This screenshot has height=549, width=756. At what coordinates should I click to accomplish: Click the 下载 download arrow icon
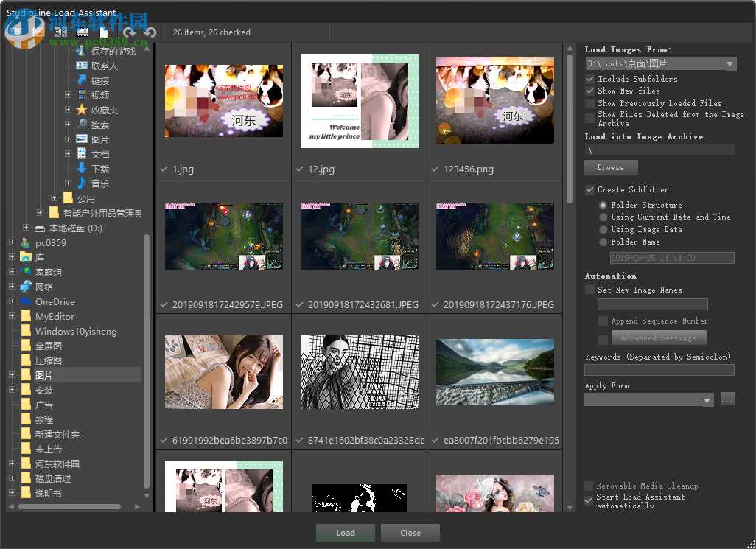coord(83,168)
